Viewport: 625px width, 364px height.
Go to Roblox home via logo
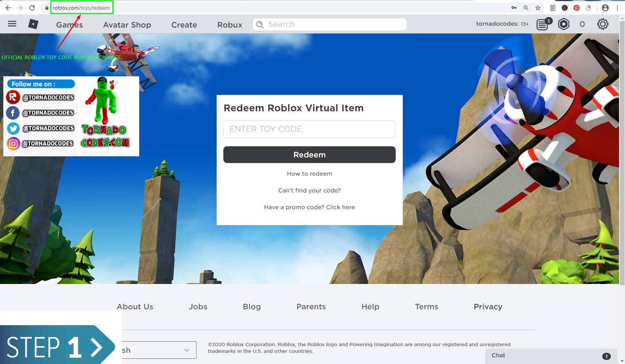coord(33,24)
